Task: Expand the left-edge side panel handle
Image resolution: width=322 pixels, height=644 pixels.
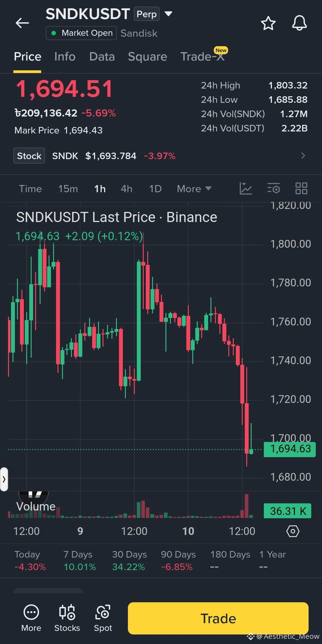Action: pyautogui.click(x=4, y=479)
